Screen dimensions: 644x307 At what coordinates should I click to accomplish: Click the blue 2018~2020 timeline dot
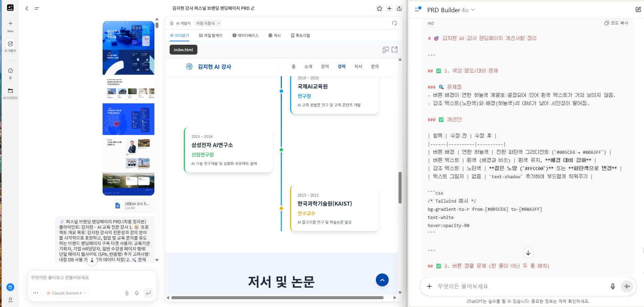click(x=281, y=91)
